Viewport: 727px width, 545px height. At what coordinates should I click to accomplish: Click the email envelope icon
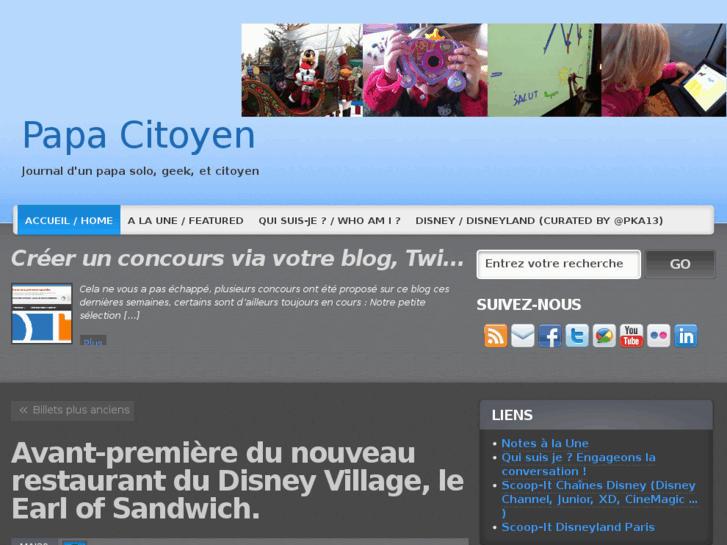click(523, 336)
